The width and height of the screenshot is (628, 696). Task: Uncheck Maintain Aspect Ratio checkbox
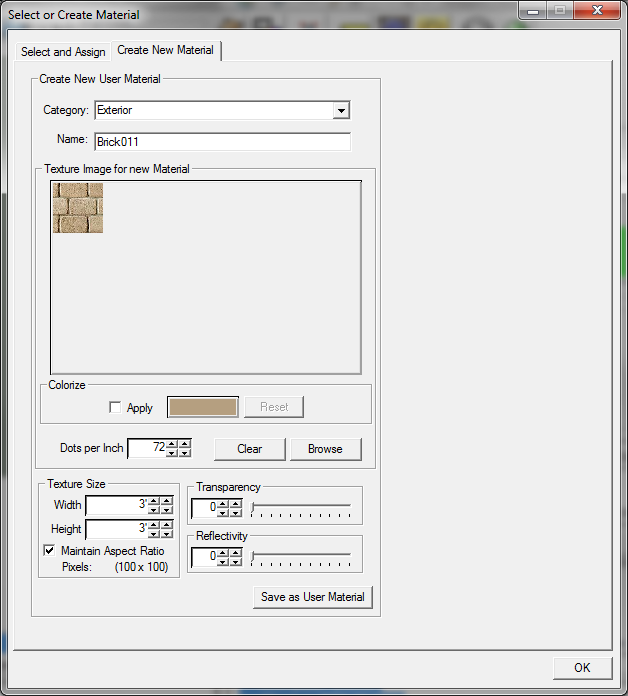point(49,550)
